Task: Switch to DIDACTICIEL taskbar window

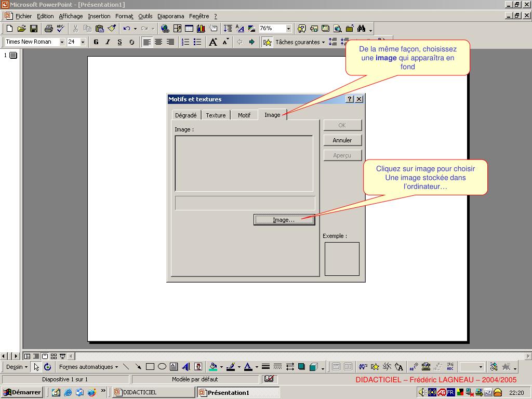Action: click(x=154, y=392)
